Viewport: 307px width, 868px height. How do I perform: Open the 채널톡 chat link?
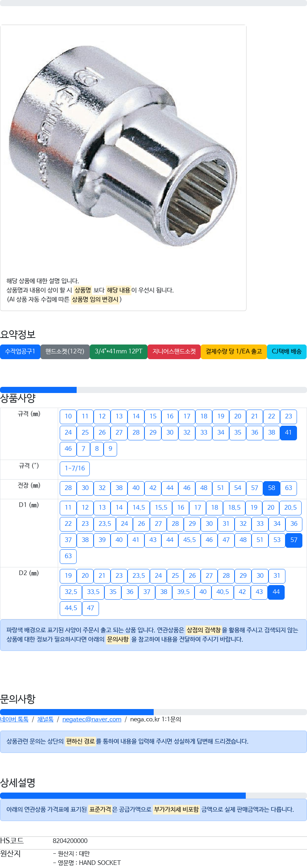point(45,719)
